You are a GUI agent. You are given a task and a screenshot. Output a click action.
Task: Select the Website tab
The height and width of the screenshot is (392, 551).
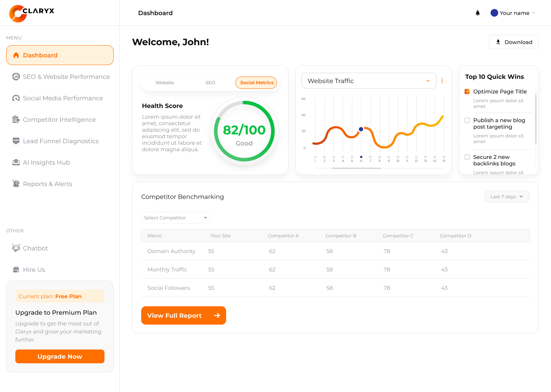pyautogui.click(x=165, y=82)
